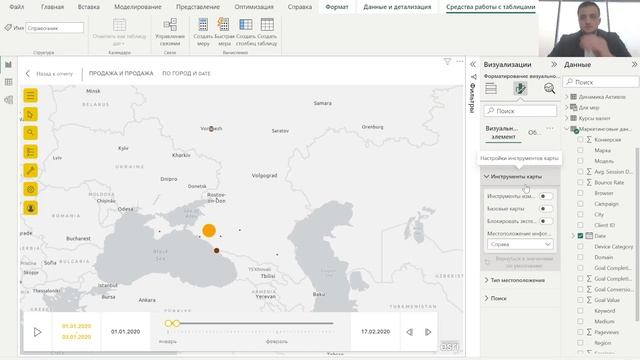Viewport: 640px width, 360px height.
Task: Click the New table icon
Action: [267, 24]
